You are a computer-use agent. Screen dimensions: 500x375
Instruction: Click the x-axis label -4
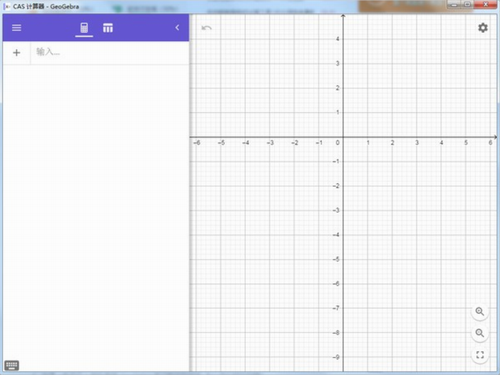click(x=246, y=143)
